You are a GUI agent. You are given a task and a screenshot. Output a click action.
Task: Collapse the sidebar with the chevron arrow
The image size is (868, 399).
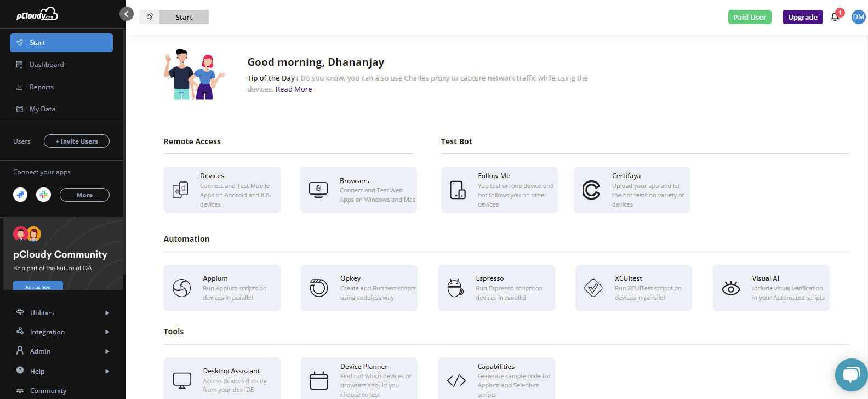point(127,14)
